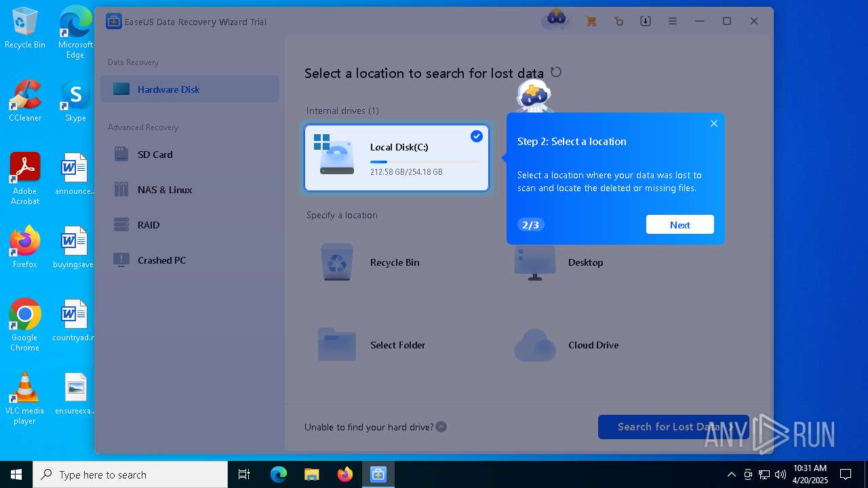
Task: Click Next in the Step 2 tooltip
Action: 680,225
